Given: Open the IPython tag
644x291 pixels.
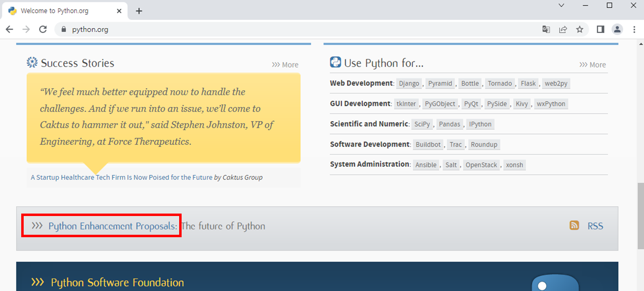Looking at the screenshot, I should pos(480,124).
